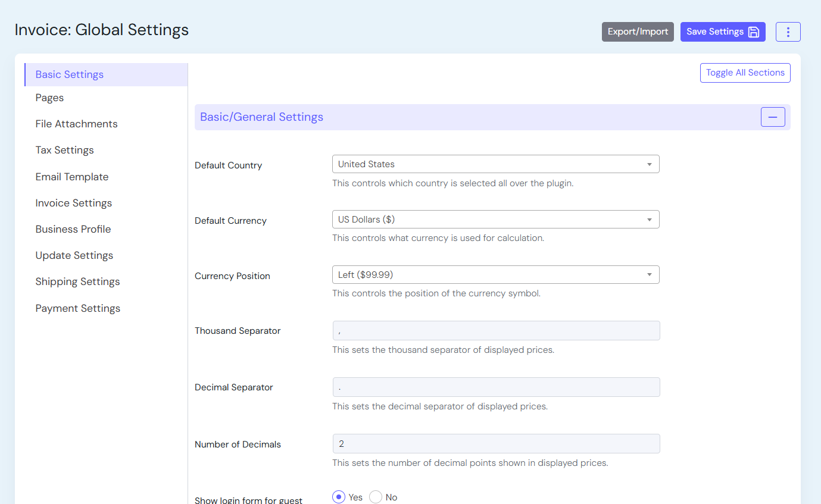Select Yes for show login form
This screenshot has height=504, width=821.
[339, 497]
